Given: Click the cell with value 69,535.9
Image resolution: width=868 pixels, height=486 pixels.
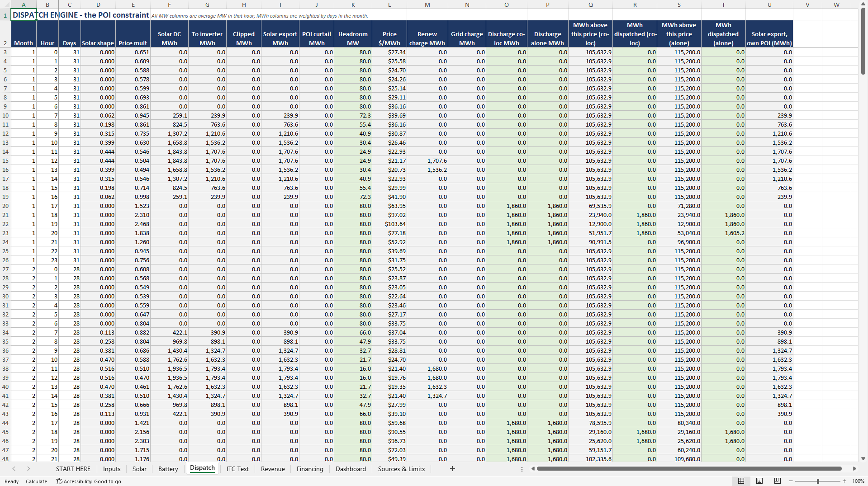Looking at the screenshot, I should 590,206.
